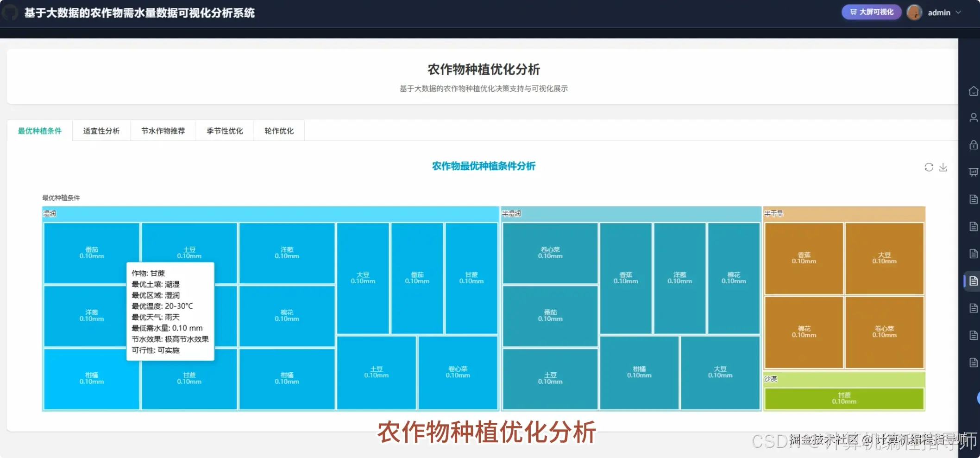Select the green 甘蔗 block under 沙漠
This screenshot has height=458, width=980.
tap(844, 399)
